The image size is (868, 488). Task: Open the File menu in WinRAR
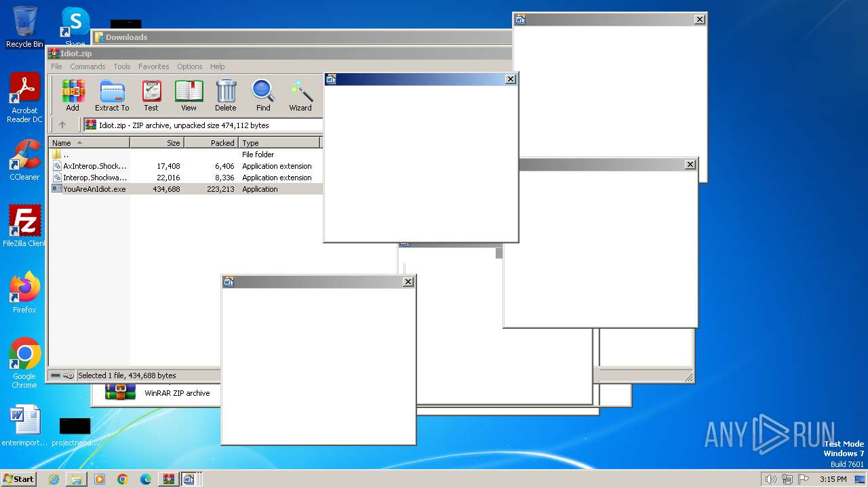point(56,66)
